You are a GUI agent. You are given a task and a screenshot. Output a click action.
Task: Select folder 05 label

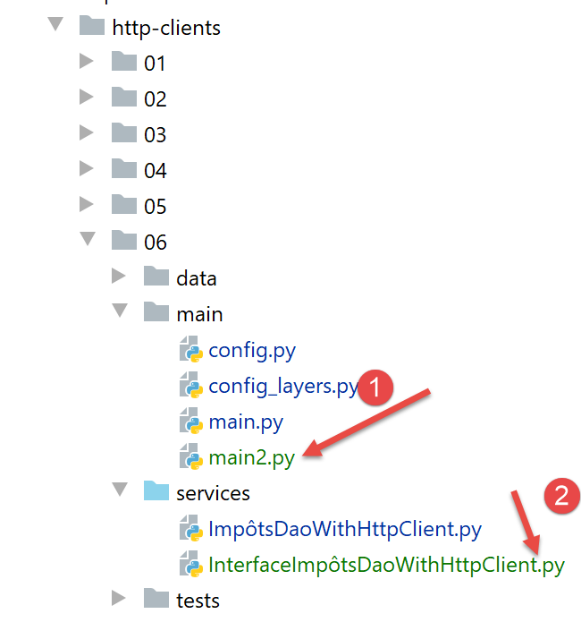[x=155, y=207]
